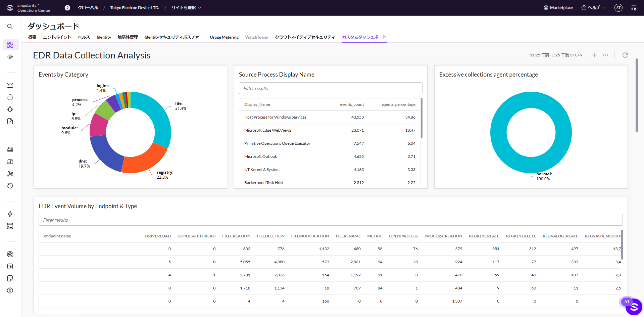The height and width of the screenshot is (317, 644).
Task: Open the three-dots more options menu
Action: pos(605,55)
